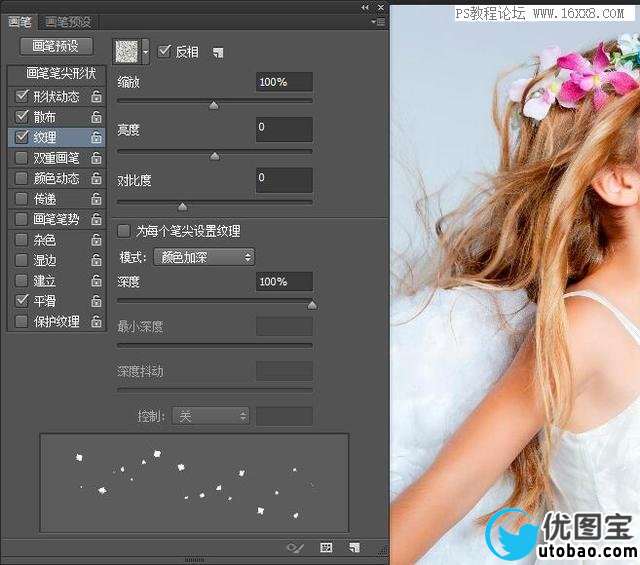
Task: Open the 模式 dropdown showing 颜色加深
Action: pyautogui.click(x=204, y=257)
